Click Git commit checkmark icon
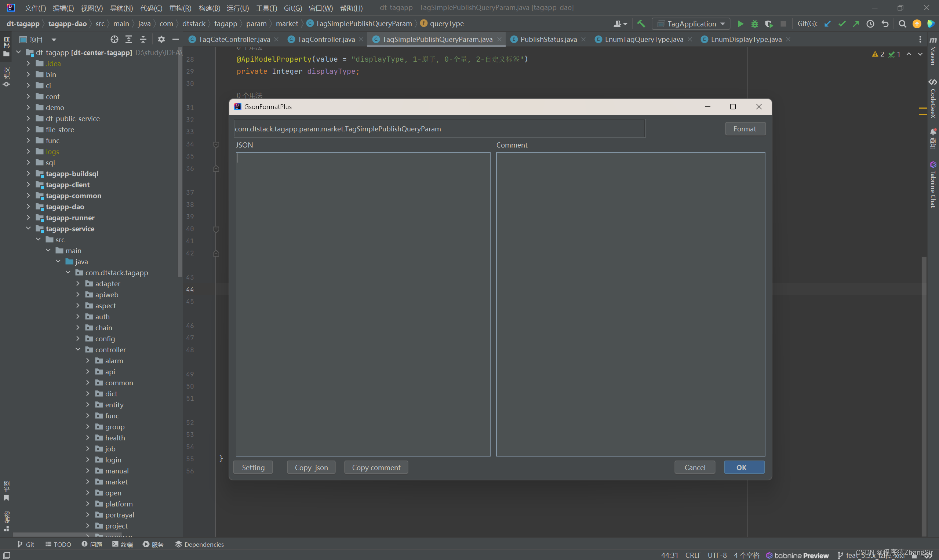 (x=842, y=24)
